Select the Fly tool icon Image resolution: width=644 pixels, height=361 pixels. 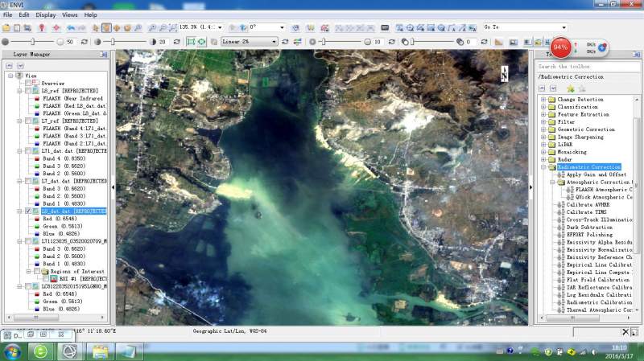pos(117,28)
